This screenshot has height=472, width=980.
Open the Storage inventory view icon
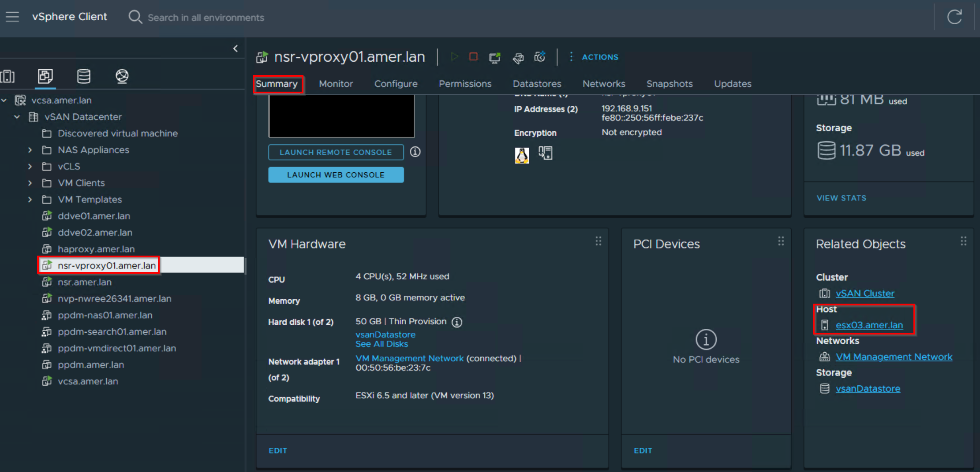point(83,76)
